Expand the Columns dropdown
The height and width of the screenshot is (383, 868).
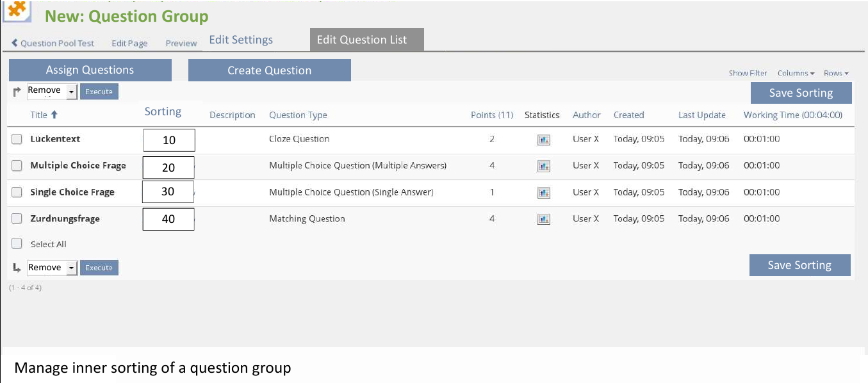(x=796, y=74)
